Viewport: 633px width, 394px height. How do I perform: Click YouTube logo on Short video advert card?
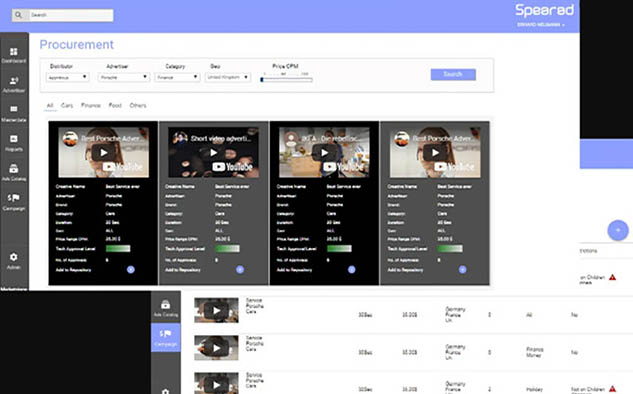[233, 167]
